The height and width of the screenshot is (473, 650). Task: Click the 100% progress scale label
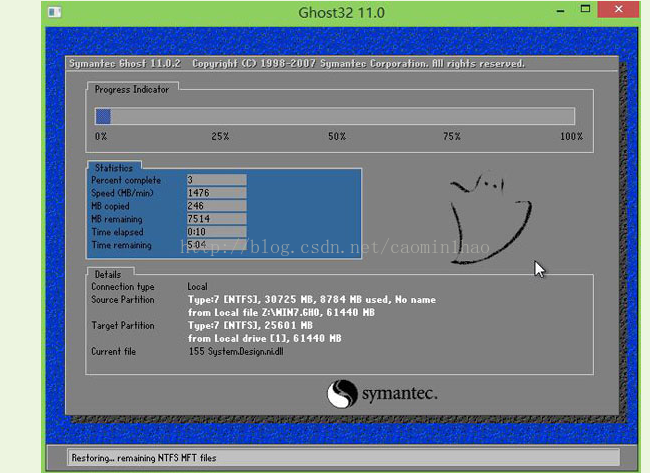(571, 136)
